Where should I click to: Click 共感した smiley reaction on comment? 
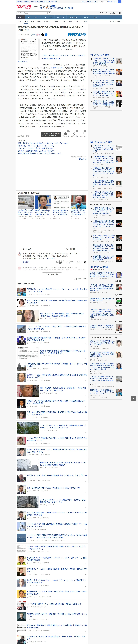pyautogui.click(x=60, y=262)
